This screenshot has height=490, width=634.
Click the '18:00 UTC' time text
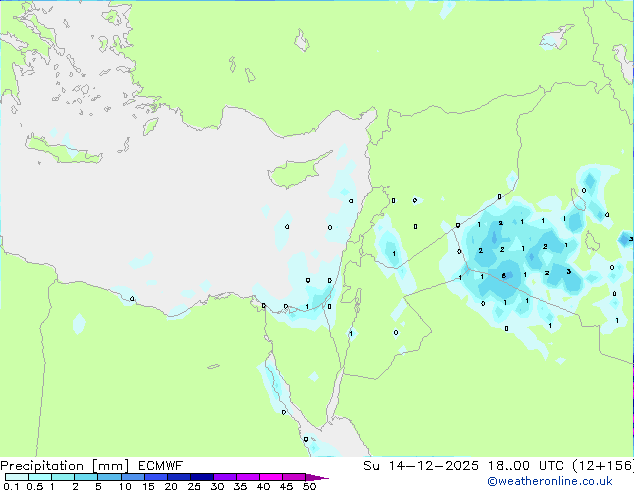point(525,466)
